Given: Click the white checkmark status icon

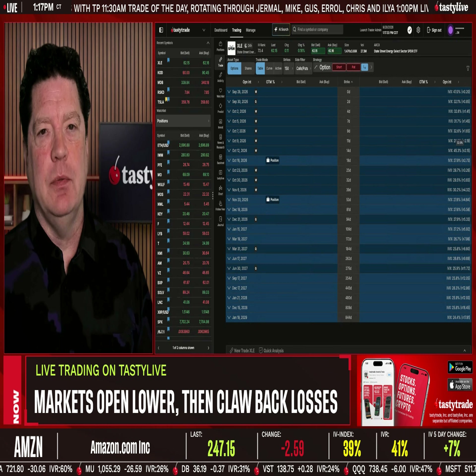Looking at the screenshot, I should (410, 30).
